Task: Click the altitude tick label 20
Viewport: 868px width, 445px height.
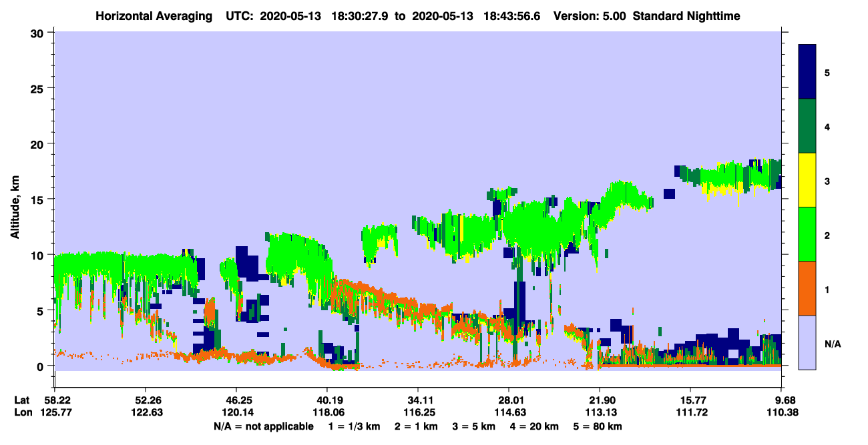Action: click(39, 143)
